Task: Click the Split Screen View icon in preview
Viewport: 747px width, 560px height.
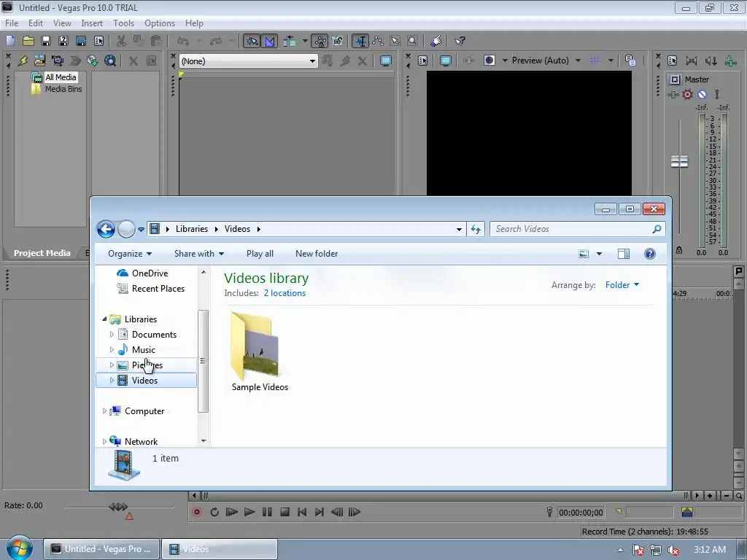Action: point(489,61)
